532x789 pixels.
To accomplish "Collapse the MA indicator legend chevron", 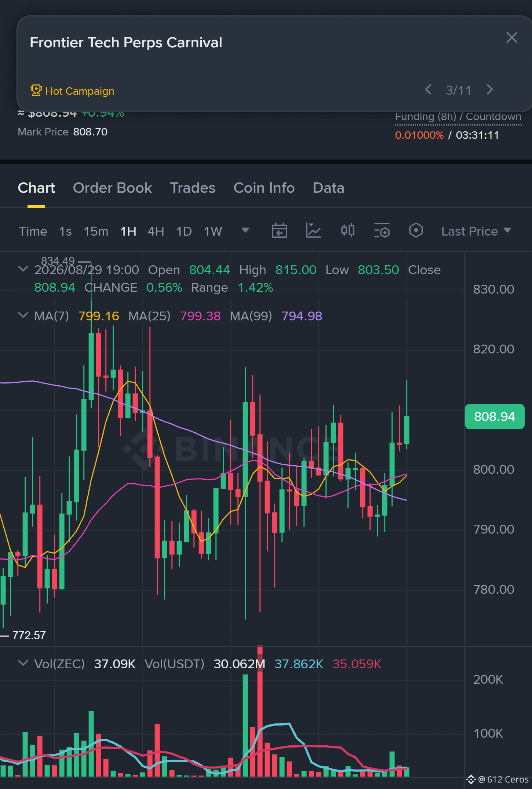I will tap(23, 315).
